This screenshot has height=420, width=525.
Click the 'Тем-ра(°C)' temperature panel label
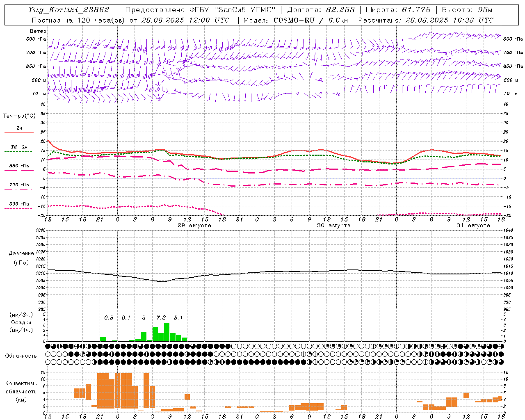click(x=19, y=116)
